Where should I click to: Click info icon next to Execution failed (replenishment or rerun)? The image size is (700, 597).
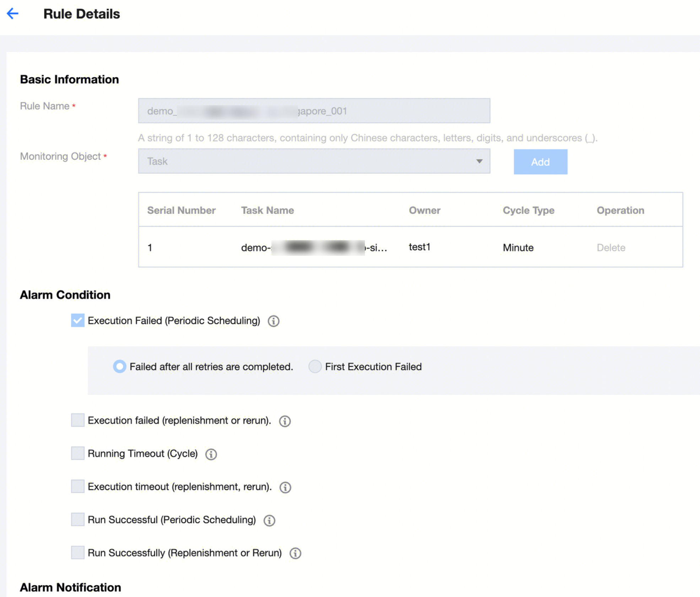(285, 421)
